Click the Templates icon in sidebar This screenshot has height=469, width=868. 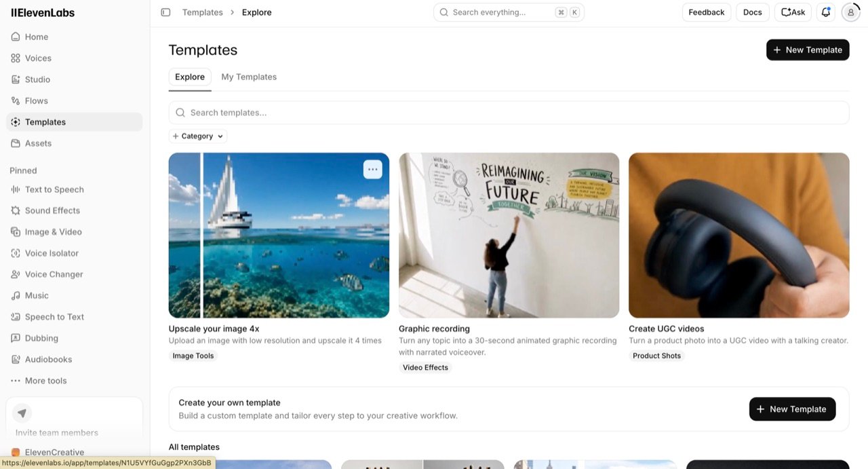(16, 122)
